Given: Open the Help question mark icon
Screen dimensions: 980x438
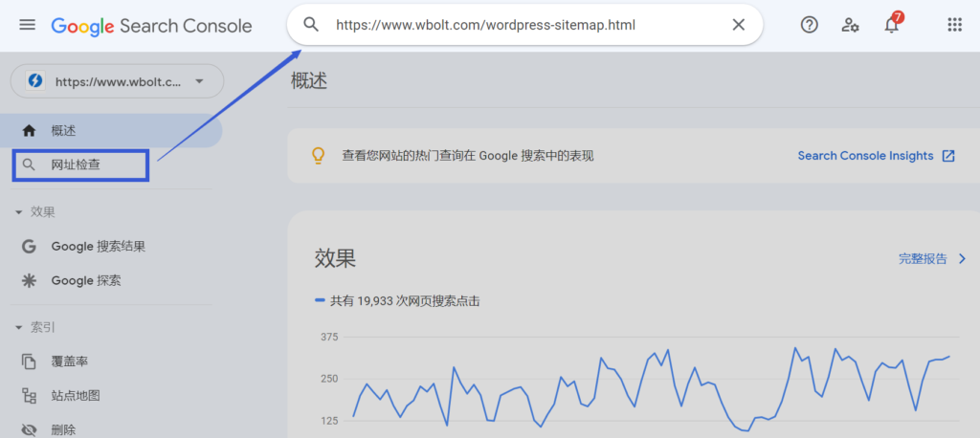Looking at the screenshot, I should (810, 25).
